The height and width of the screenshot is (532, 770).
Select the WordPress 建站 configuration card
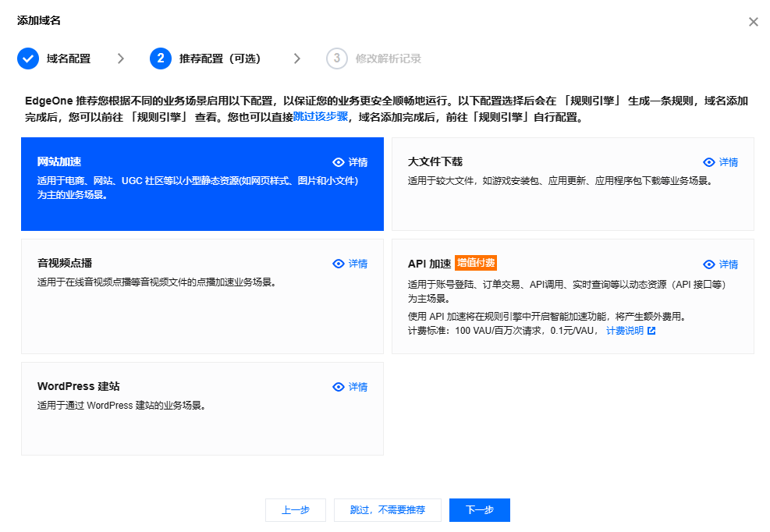pyautogui.click(x=202, y=409)
